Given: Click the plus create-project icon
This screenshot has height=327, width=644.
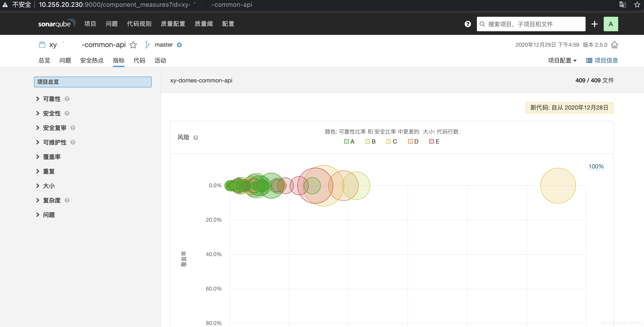Looking at the screenshot, I should (x=594, y=24).
